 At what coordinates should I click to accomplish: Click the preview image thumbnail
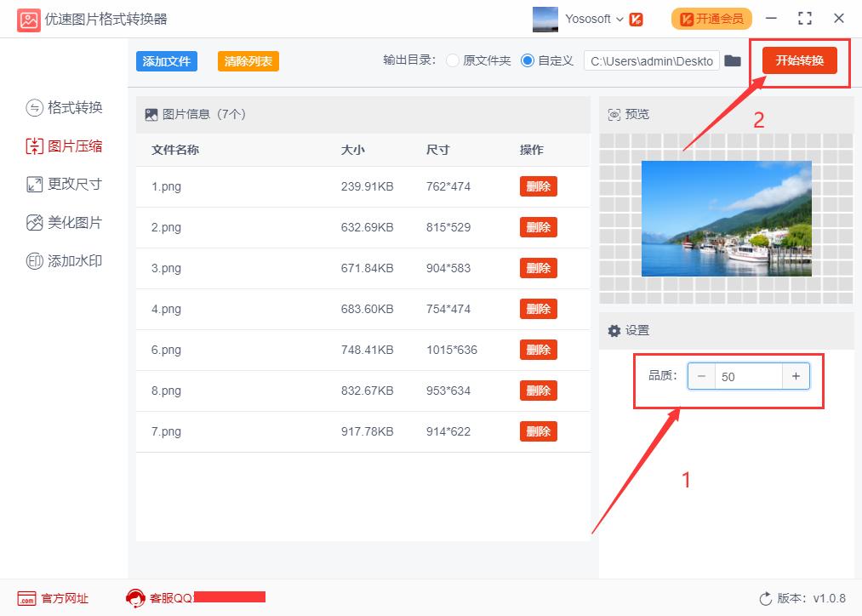[x=726, y=219]
